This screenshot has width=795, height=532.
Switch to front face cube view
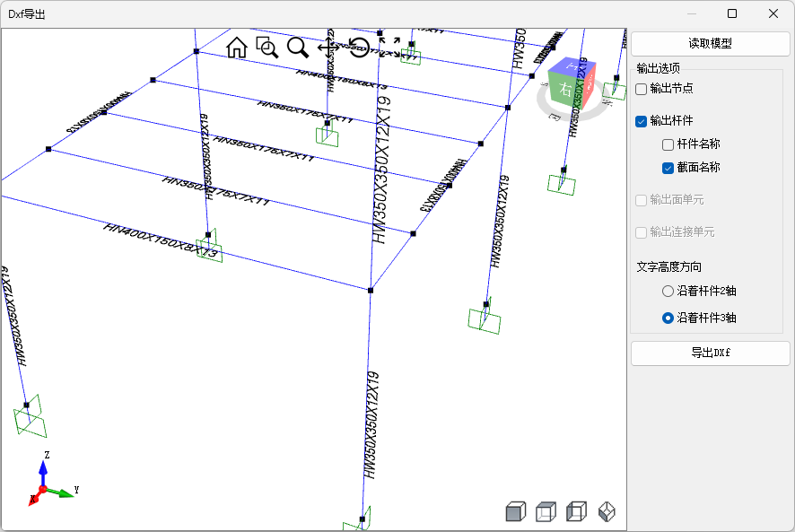[514, 512]
